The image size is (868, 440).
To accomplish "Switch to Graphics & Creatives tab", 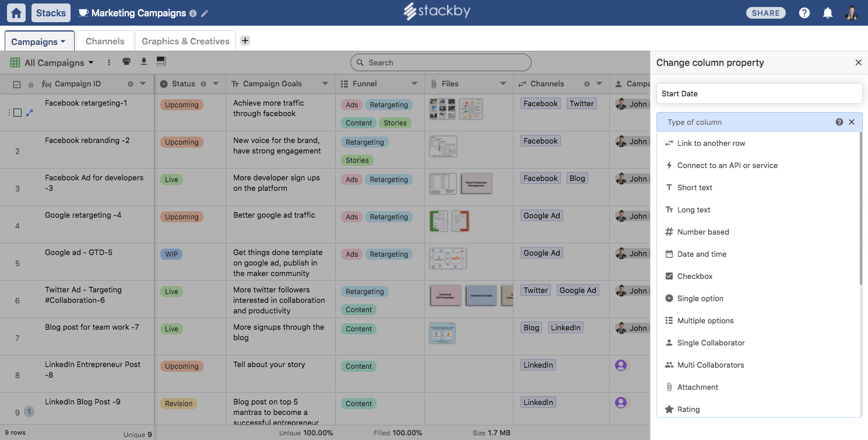I will (x=185, y=41).
